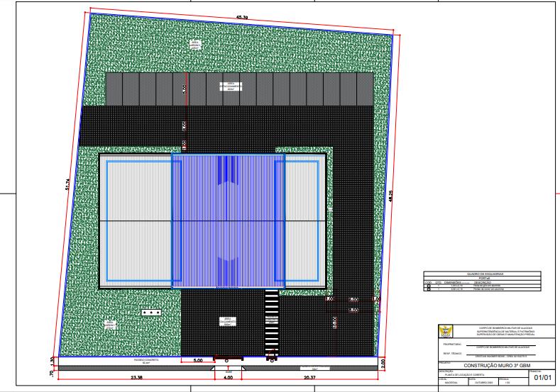The image size is (560, 392).
Task: Click the 5.00 dimension near the front gate
Action: (200, 361)
